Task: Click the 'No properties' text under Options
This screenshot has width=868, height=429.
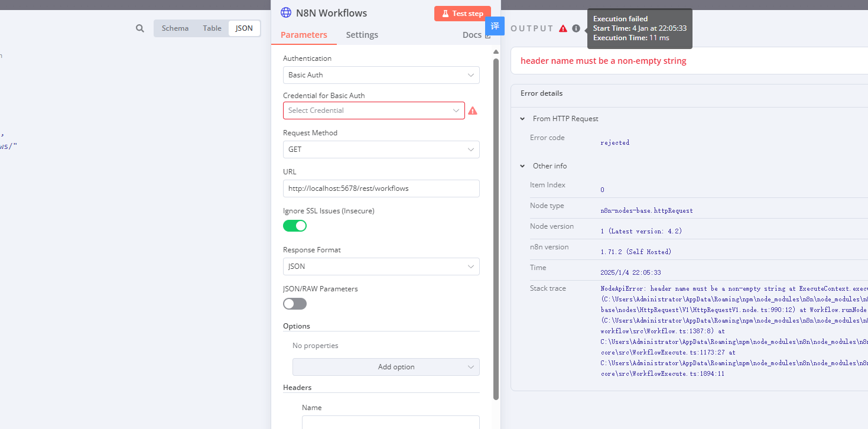Action: point(316,346)
